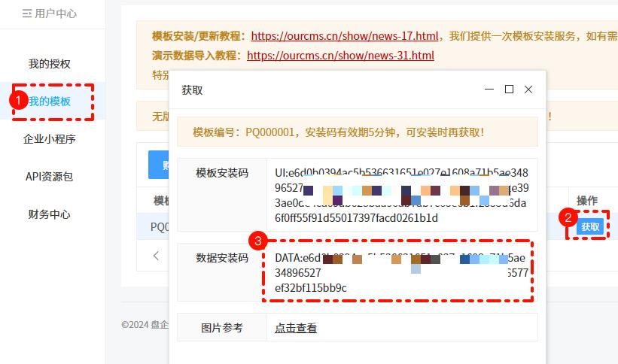
Task: Click the partially hidden blue button behind dialog
Action: point(159,165)
